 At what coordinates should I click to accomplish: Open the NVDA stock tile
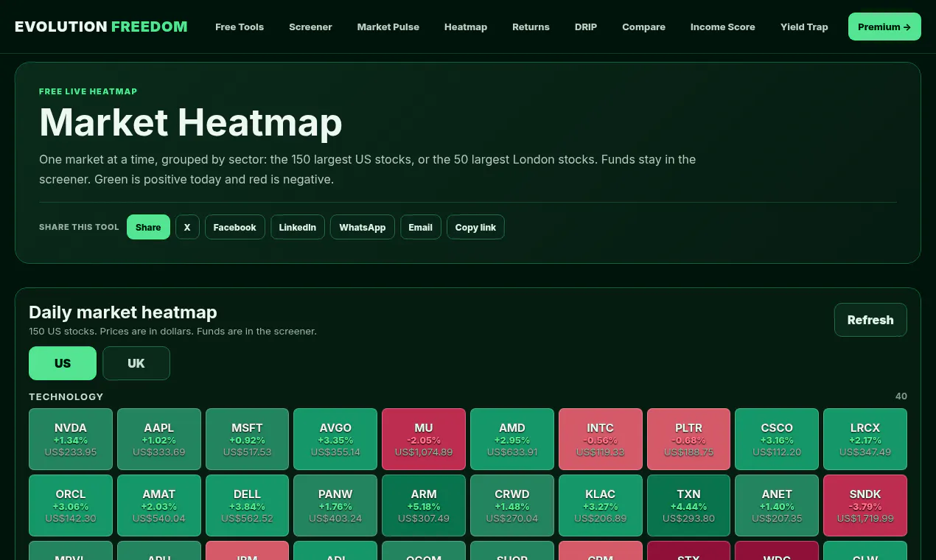coord(71,439)
